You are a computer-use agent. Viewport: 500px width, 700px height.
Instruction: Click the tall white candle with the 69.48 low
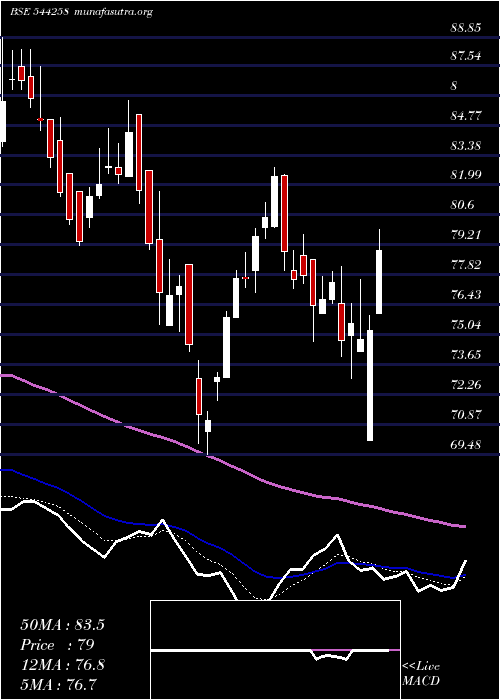coord(370,385)
